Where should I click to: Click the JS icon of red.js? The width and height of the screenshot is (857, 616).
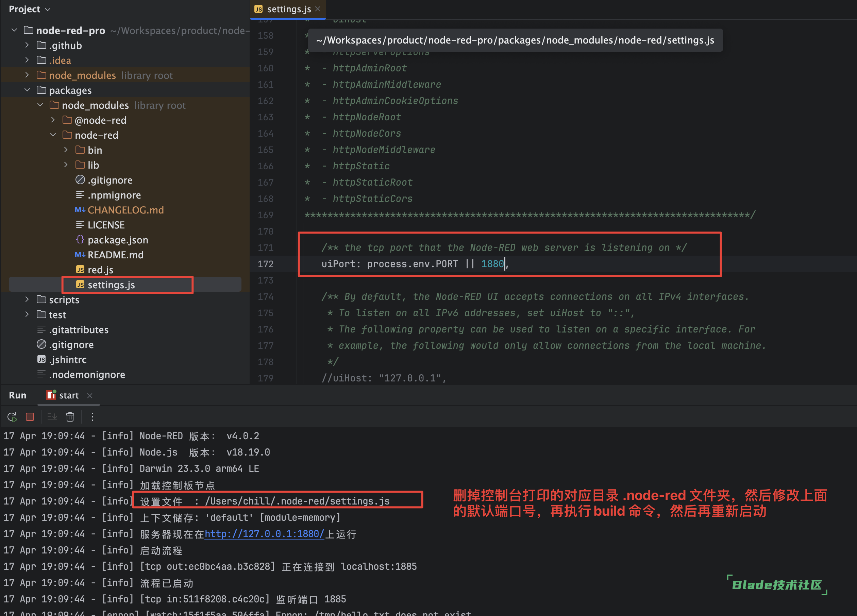pos(80,269)
